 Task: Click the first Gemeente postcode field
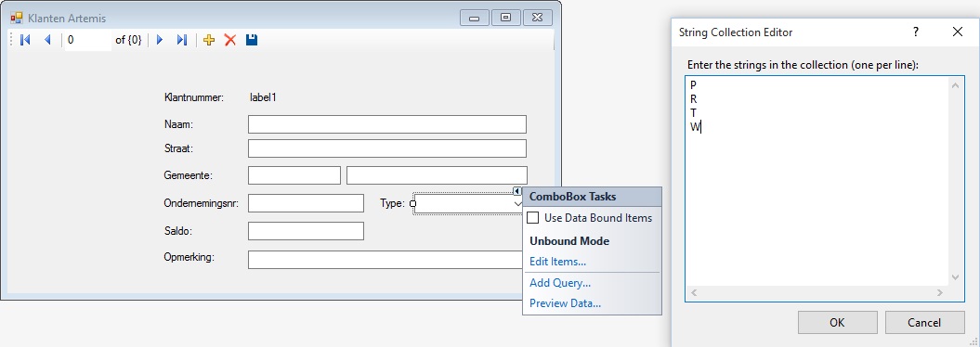[x=294, y=175]
